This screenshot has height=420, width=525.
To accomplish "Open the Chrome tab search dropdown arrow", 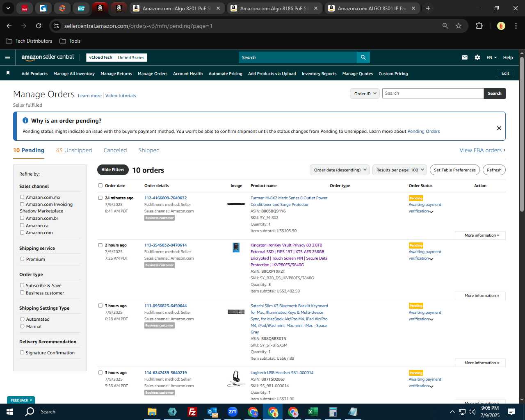I will (8, 8).
